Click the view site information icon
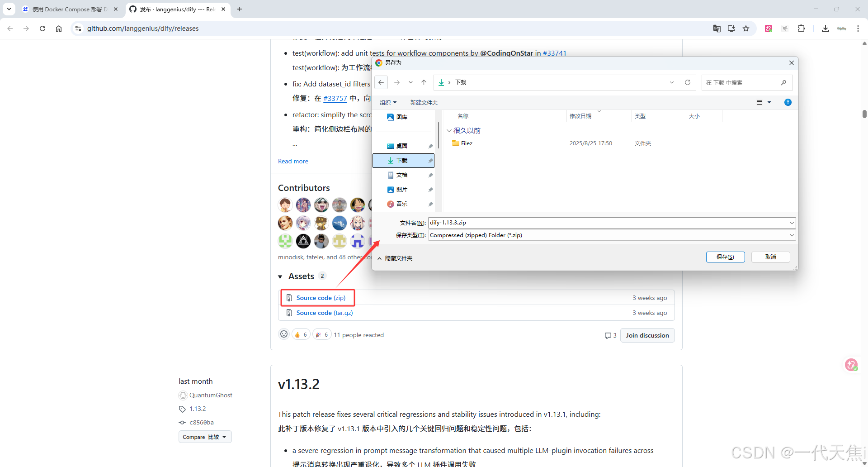This screenshot has width=868, height=467. click(78, 29)
